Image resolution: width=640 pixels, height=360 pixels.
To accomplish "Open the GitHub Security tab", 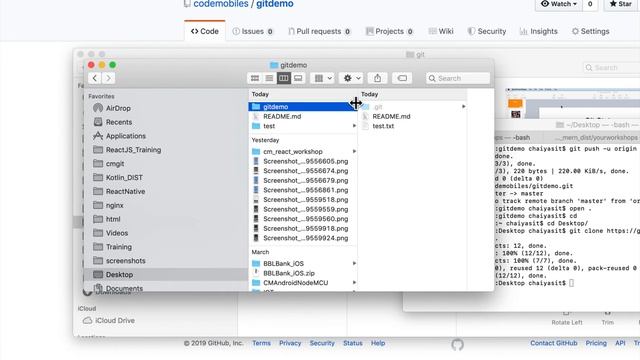I will (487, 31).
